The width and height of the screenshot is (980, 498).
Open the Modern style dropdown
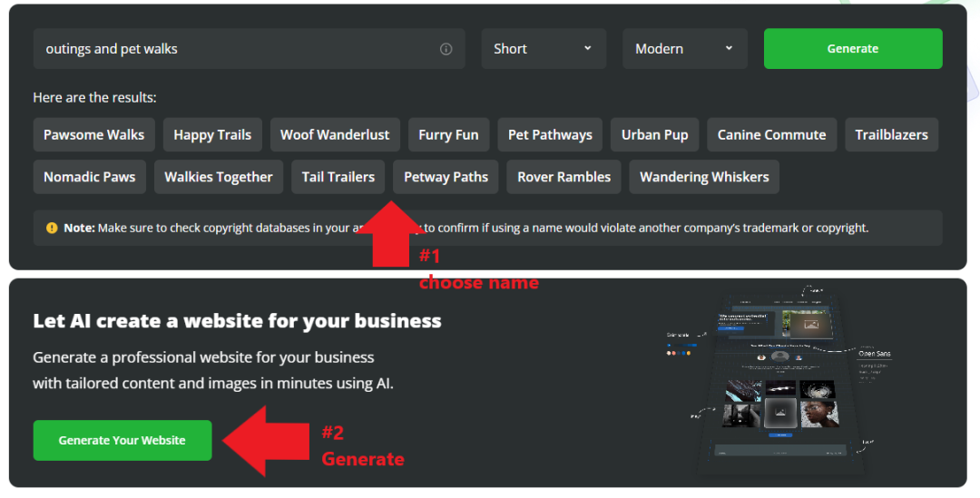pyautogui.click(x=684, y=49)
